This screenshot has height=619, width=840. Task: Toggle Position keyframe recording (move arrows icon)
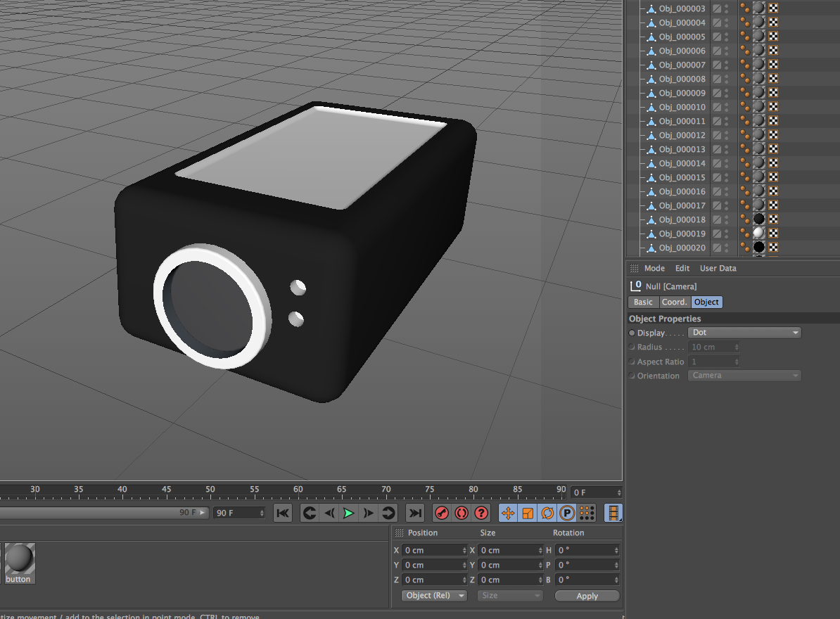(508, 513)
